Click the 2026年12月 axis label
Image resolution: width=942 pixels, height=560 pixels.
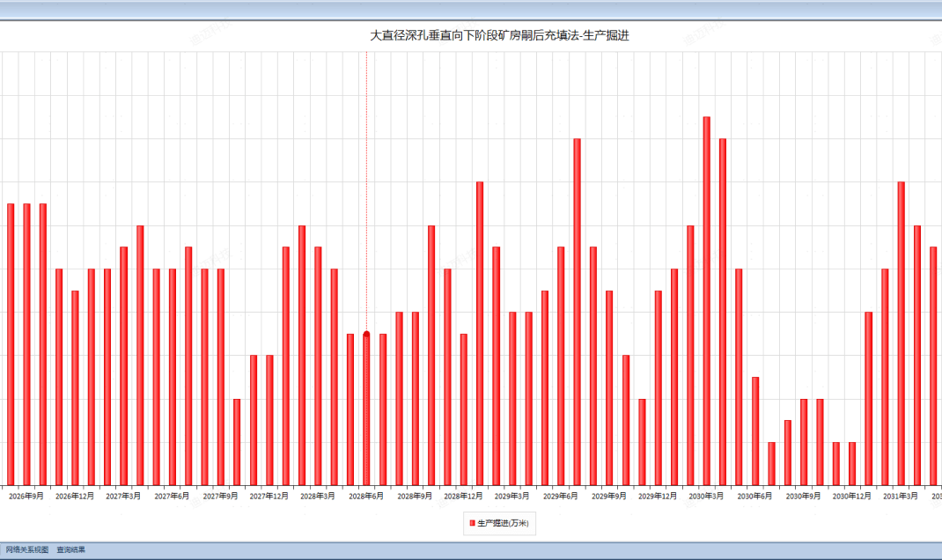point(75,497)
